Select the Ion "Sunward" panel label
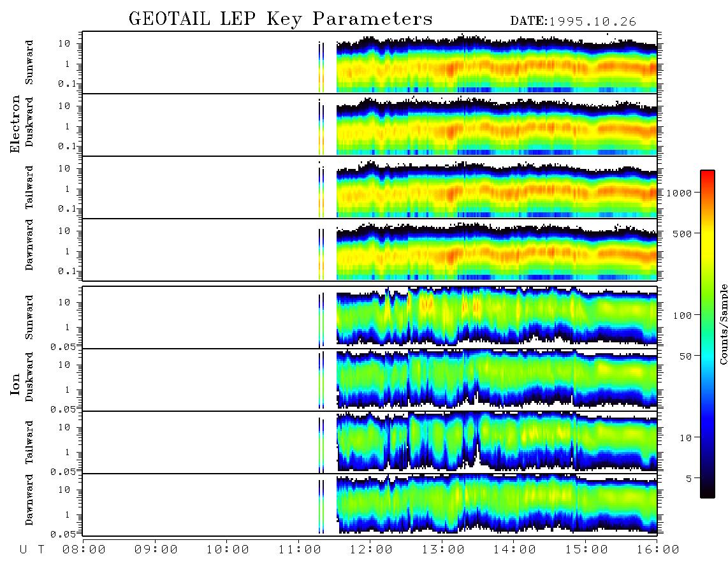 click(29, 317)
